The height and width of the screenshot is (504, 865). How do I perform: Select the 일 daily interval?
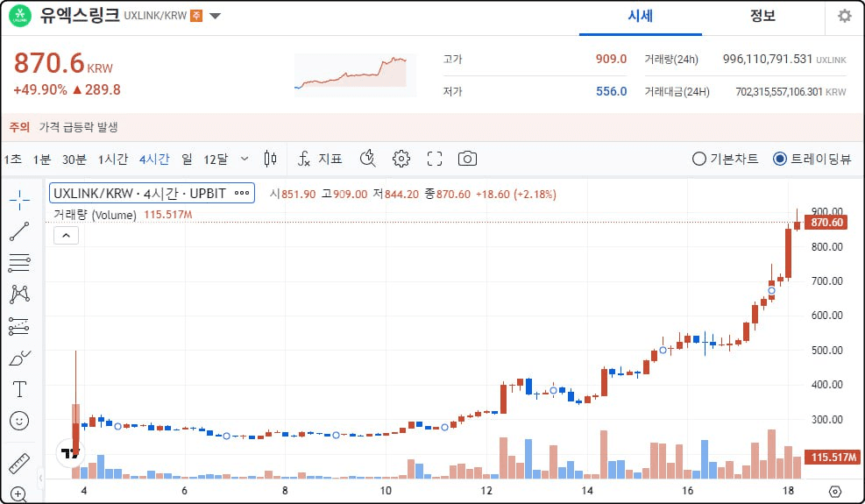(x=187, y=160)
